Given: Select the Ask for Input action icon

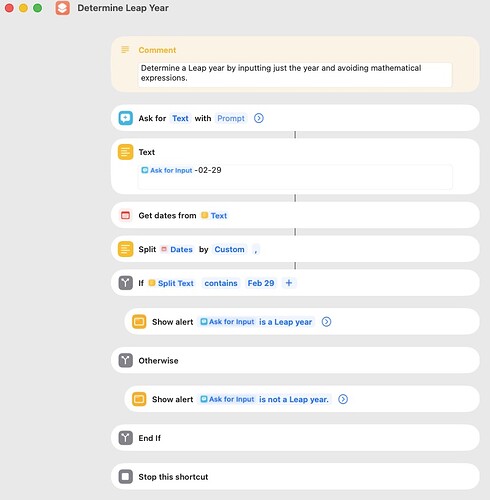Looking at the screenshot, I should pos(126,118).
